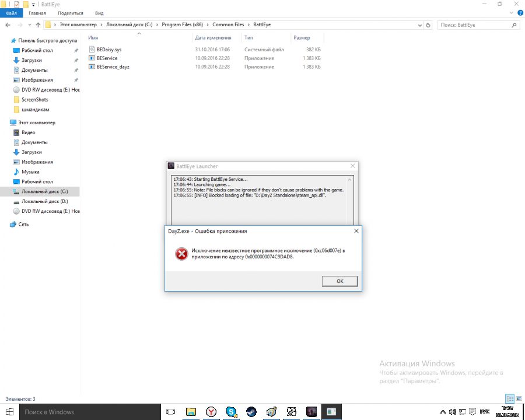Open Музыка in the navigation pane
This screenshot has width=525, height=420.
(x=30, y=172)
